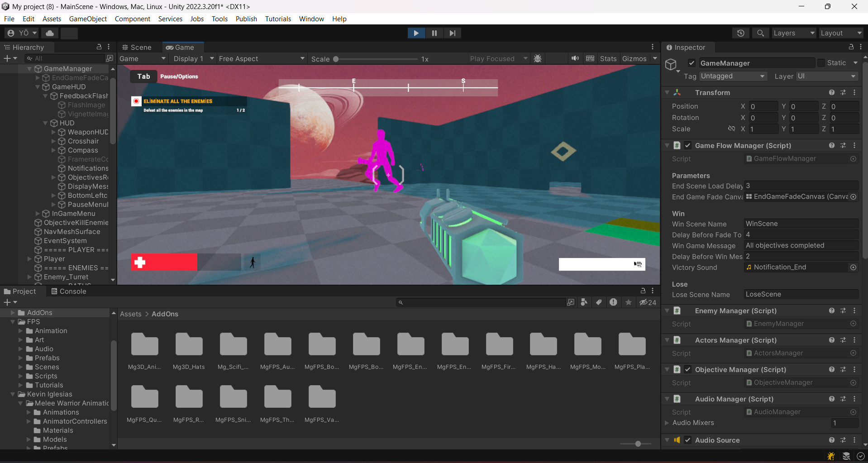Click the cloud services icon

pyautogui.click(x=50, y=33)
